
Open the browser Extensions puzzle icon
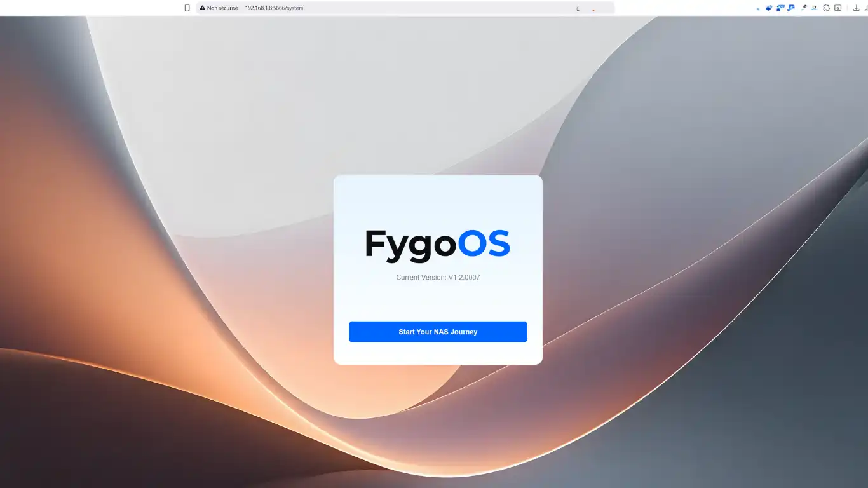pos(826,8)
